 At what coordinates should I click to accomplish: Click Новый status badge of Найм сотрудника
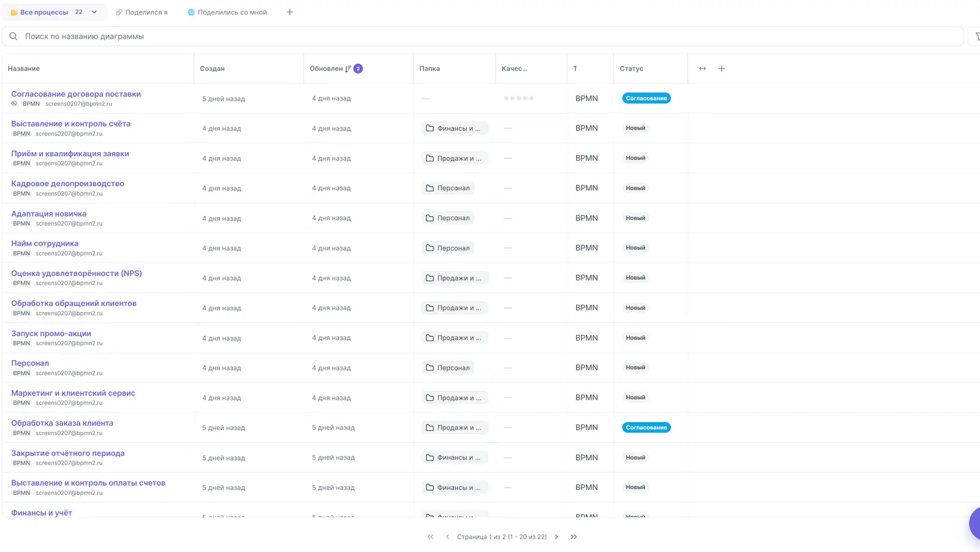[636, 248]
